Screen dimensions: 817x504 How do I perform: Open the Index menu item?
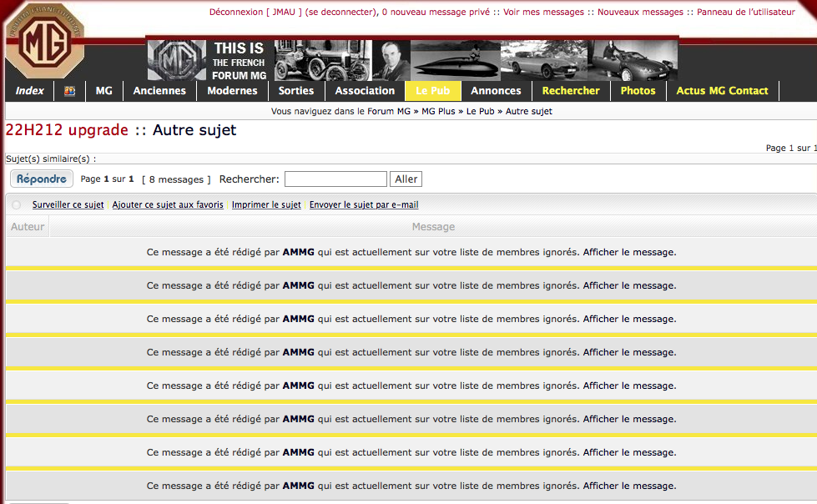coord(30,91)
